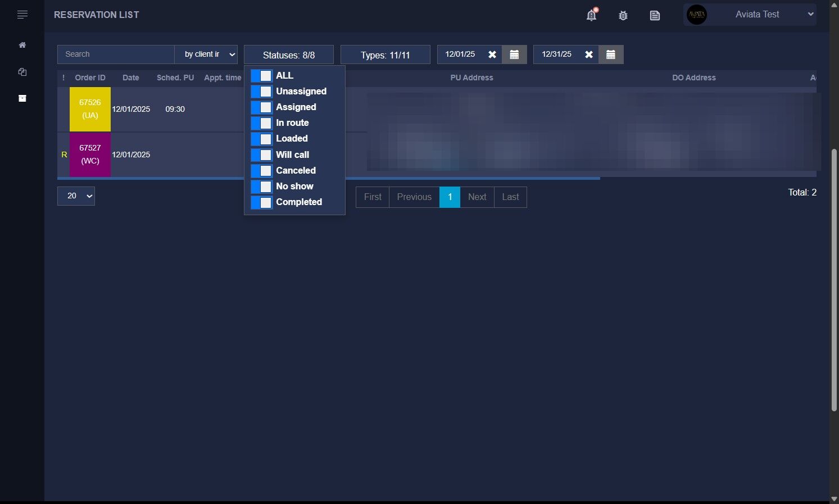
Task: Go to home via the sidebar icon
Action: pos(22,45)
